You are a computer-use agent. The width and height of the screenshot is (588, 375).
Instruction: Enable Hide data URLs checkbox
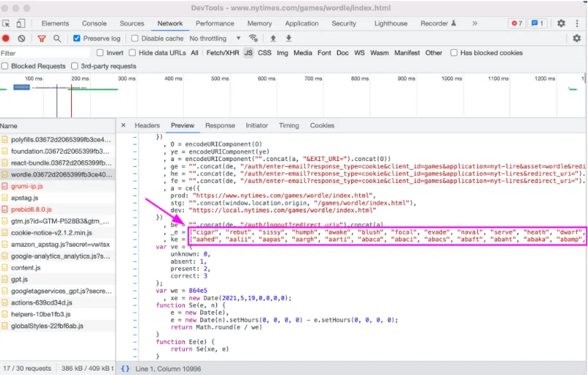(133, 53)
